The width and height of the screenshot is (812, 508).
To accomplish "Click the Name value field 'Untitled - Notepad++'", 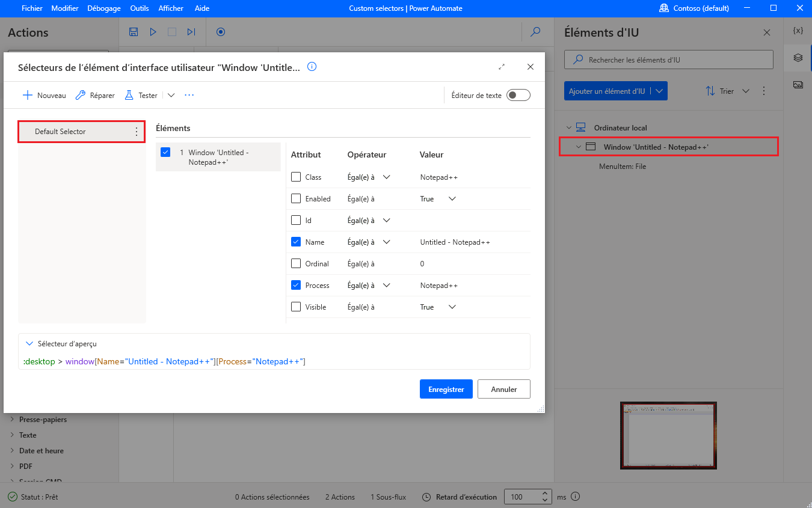I will [x=455, y=242].
